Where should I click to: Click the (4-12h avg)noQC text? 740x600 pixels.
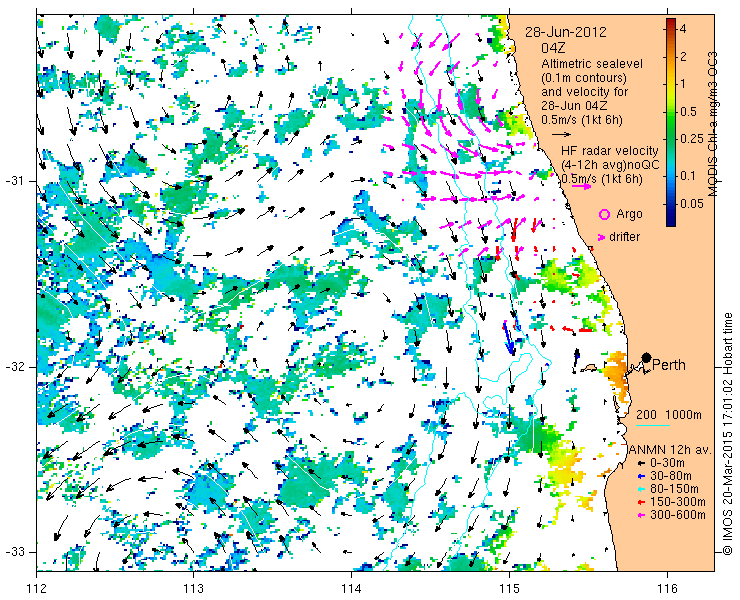point(610,164)
